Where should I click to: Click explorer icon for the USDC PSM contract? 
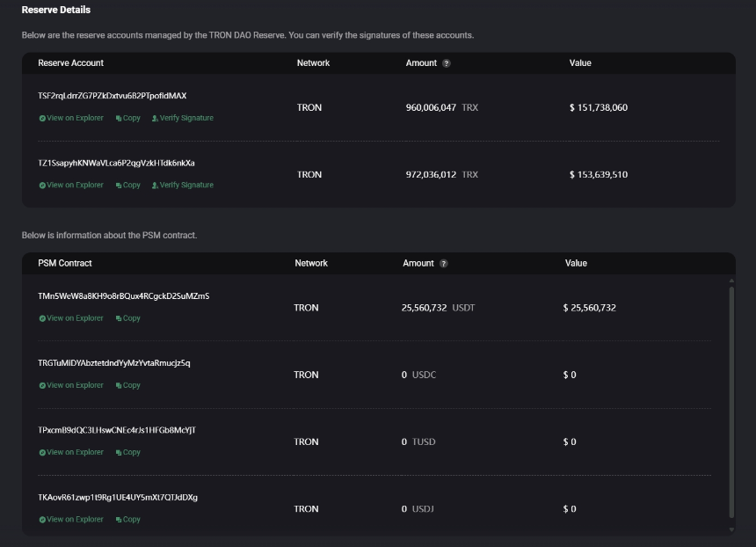[42, 385]
